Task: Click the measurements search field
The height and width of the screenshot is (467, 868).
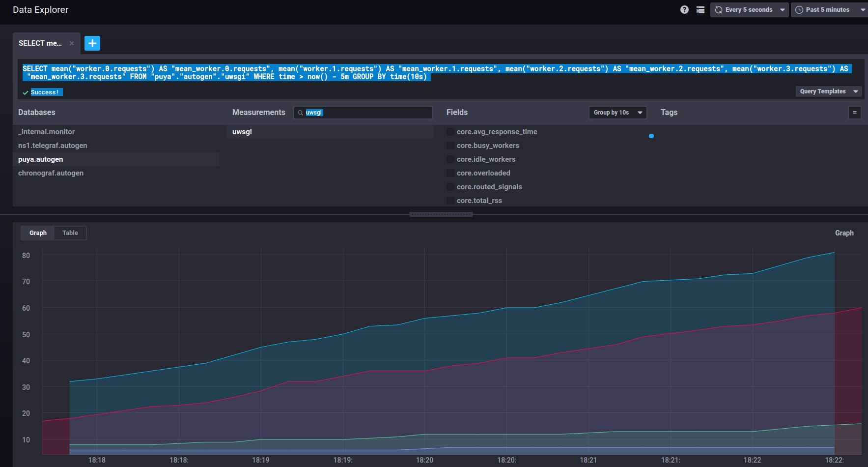Action: 363,113
